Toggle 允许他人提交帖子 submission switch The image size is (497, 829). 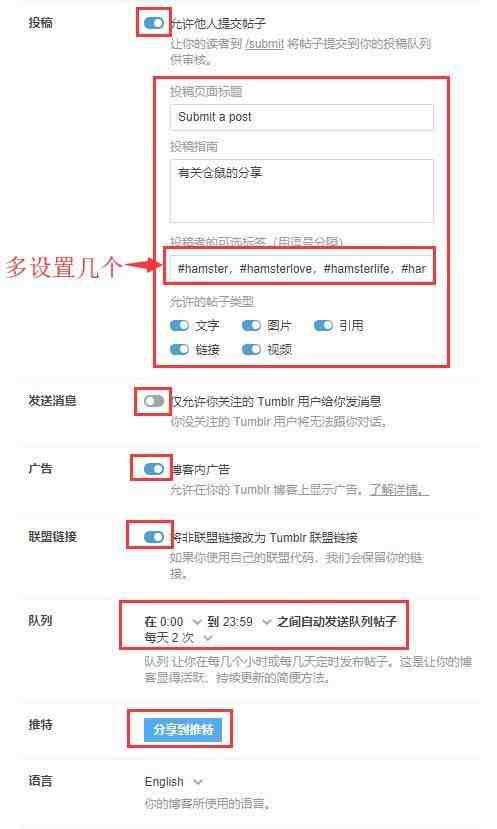click(x=154, y=23)
